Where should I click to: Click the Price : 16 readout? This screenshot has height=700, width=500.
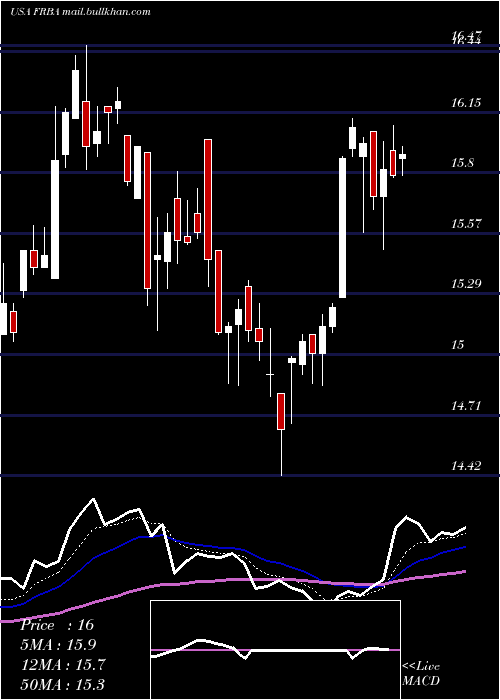(58, 625)
